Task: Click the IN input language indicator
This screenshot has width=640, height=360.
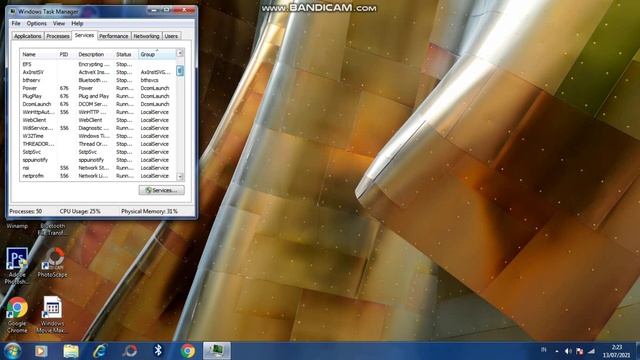Action: point(544,350)
